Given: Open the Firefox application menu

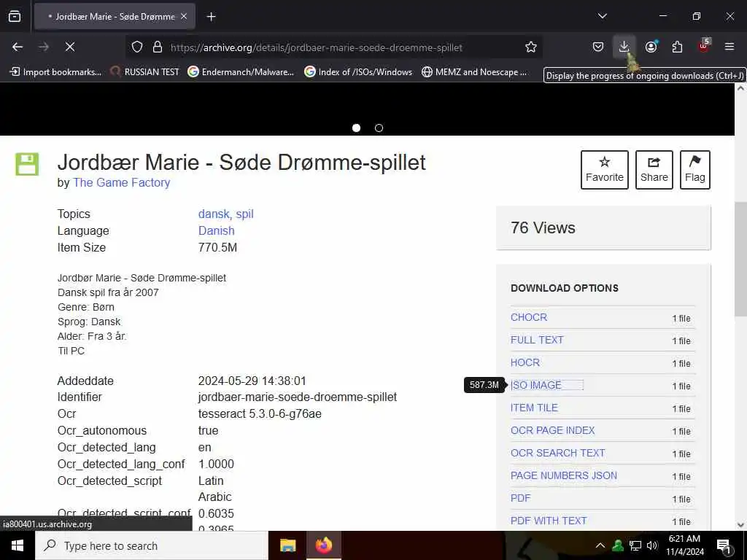Looking at the screenshot, I should [x=729, y=47].
